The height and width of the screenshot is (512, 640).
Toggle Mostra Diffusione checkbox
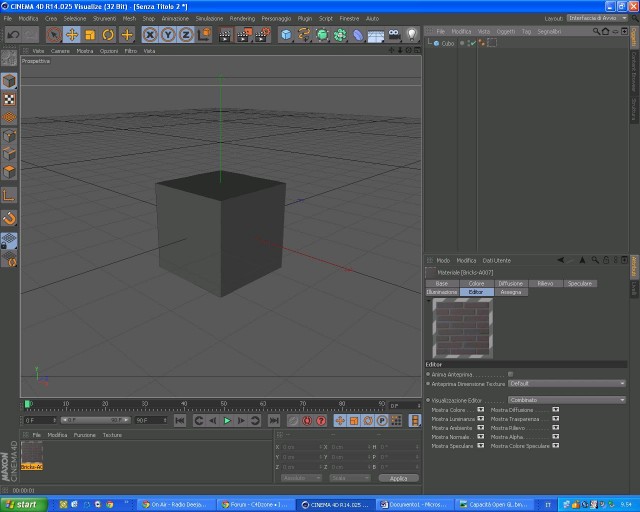click(x=556, y=410)
